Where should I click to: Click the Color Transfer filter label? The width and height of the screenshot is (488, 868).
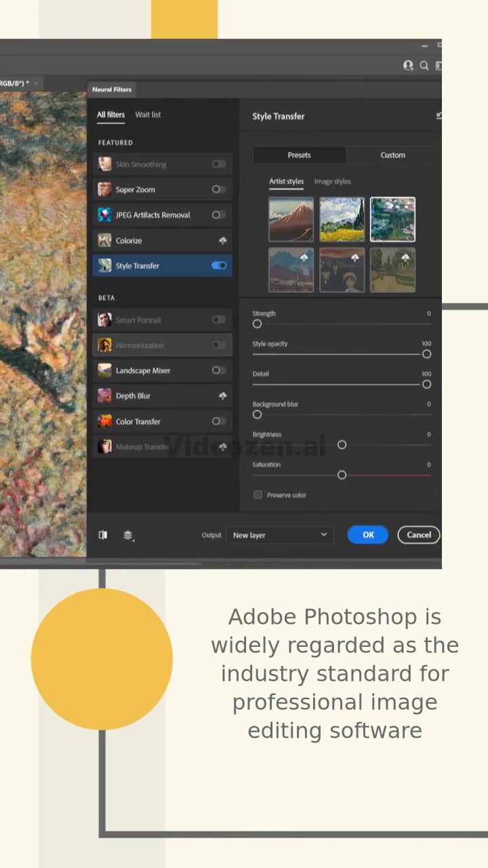coord(138,422)
